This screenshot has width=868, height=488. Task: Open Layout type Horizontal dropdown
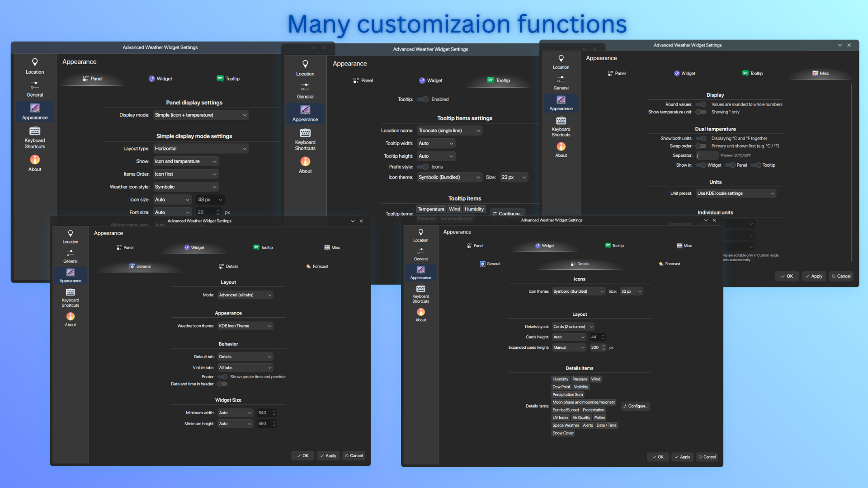coord(201,149)
